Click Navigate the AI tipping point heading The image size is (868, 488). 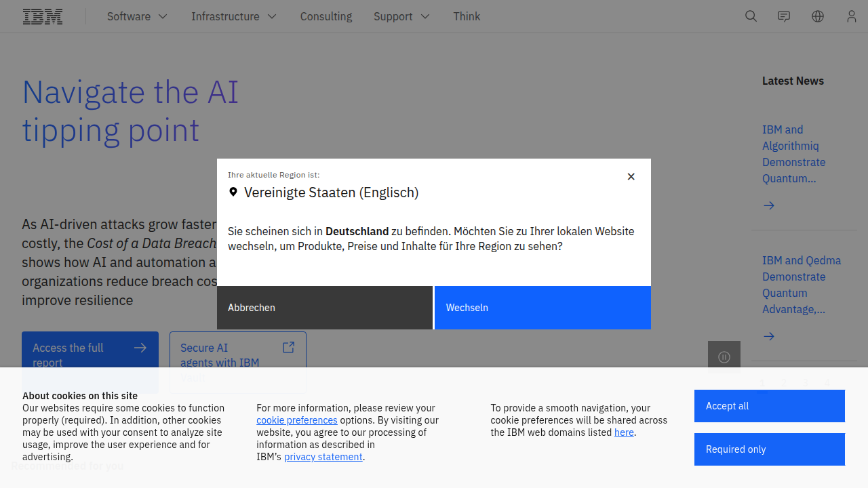[130, 111]
